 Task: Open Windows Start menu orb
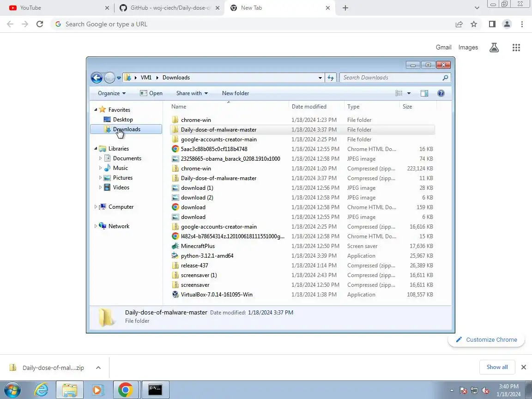point(12,390)
